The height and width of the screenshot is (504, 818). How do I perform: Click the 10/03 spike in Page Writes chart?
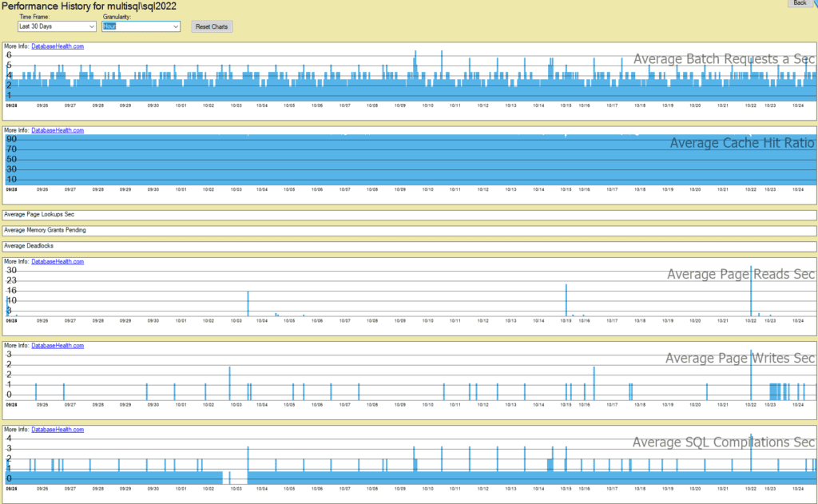point(229,383)
